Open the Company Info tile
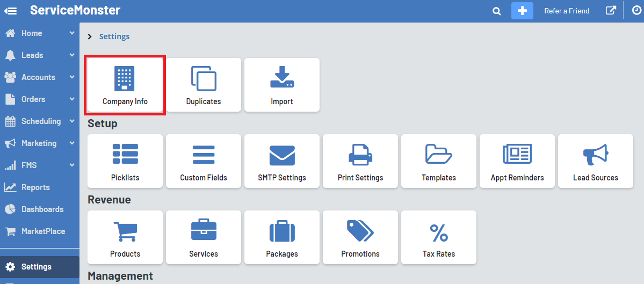This screenshot has width=644, height=284. (125, 85)
